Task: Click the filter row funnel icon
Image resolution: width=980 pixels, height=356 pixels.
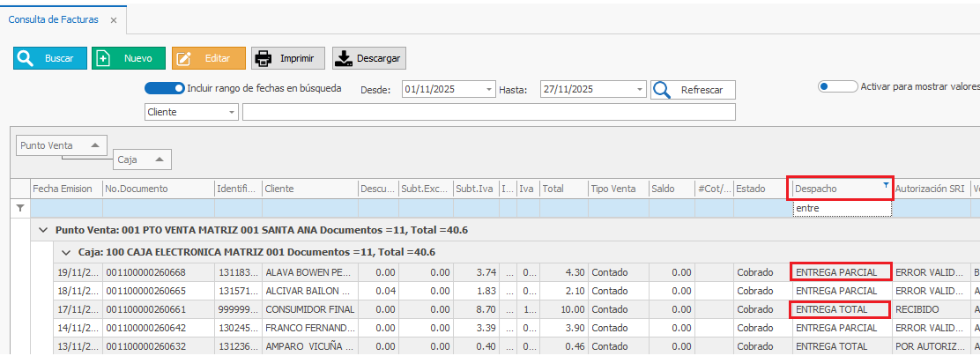Action: pyautogui.click(x=19, y=209)
